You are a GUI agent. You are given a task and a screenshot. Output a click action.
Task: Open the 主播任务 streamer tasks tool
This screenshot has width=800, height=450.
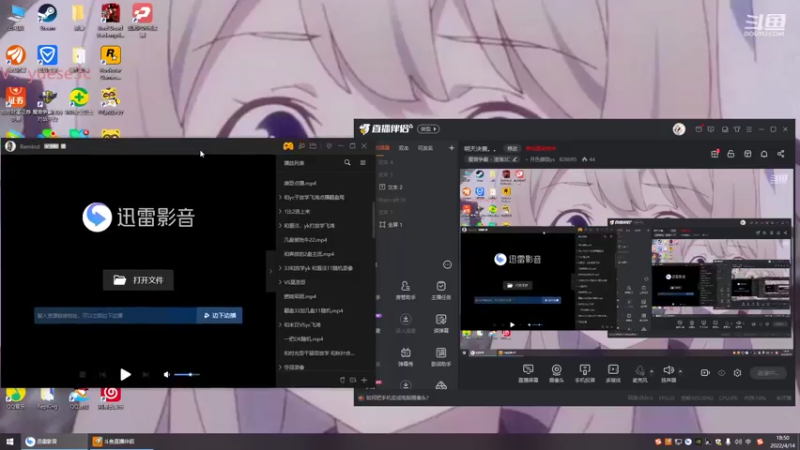(441, 290)
